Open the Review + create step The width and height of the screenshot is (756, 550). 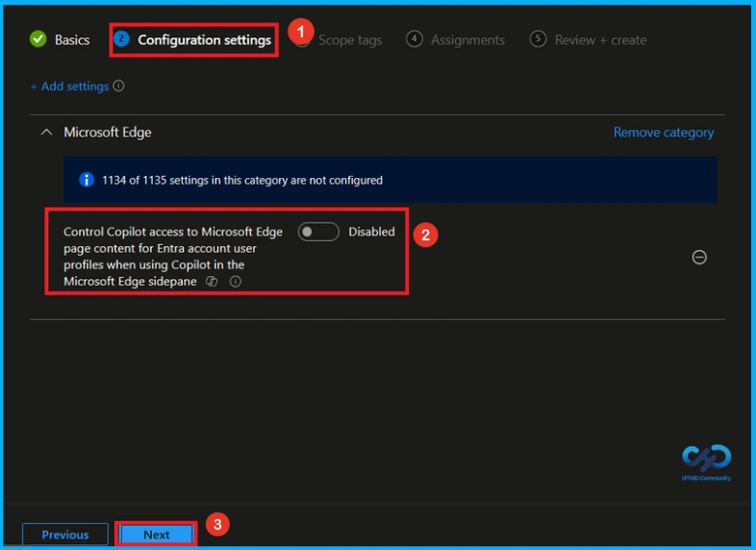coord(588,39)
